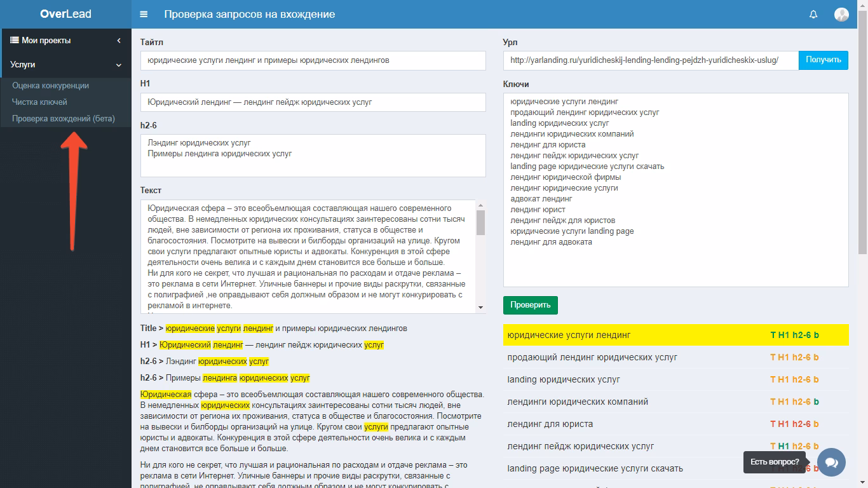Image resolution: width=868 pixels, height=488 pixels.
Task: Open Оценка конкуренции menu item
Action: pyautogui.click(x=50, y=85)
